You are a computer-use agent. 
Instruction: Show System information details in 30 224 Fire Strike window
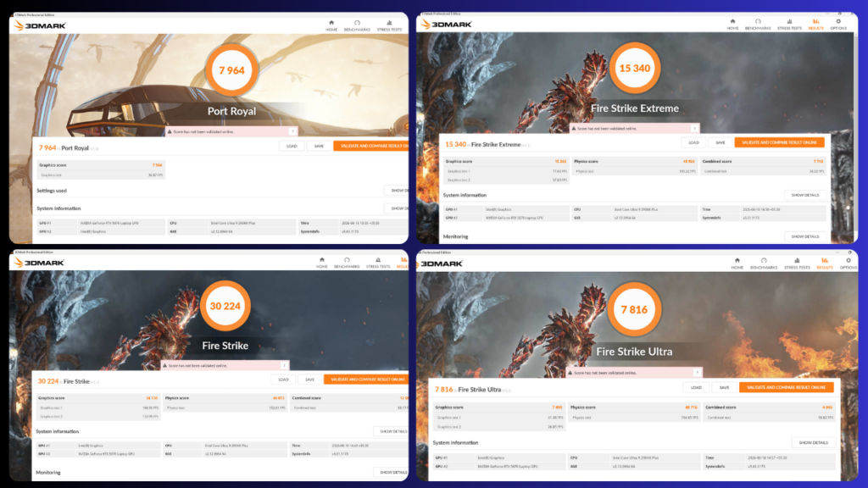click(x=392, y=431)
